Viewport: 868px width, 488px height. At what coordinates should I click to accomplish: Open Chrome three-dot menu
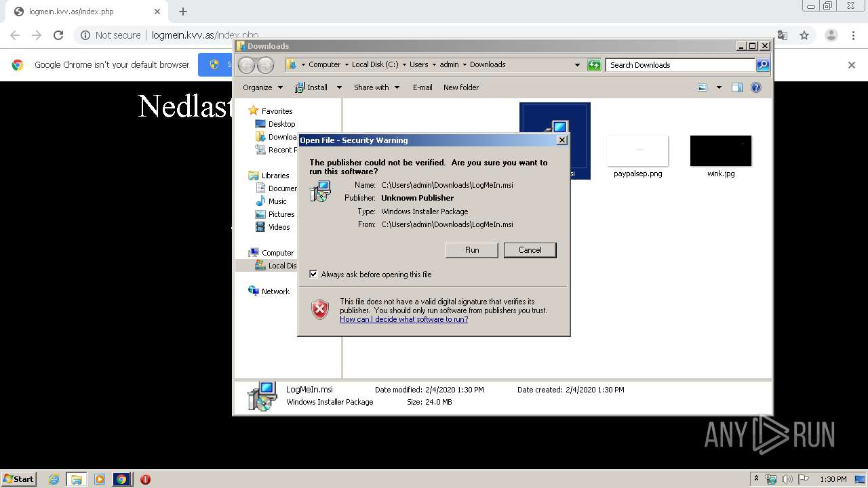(853, 35)
